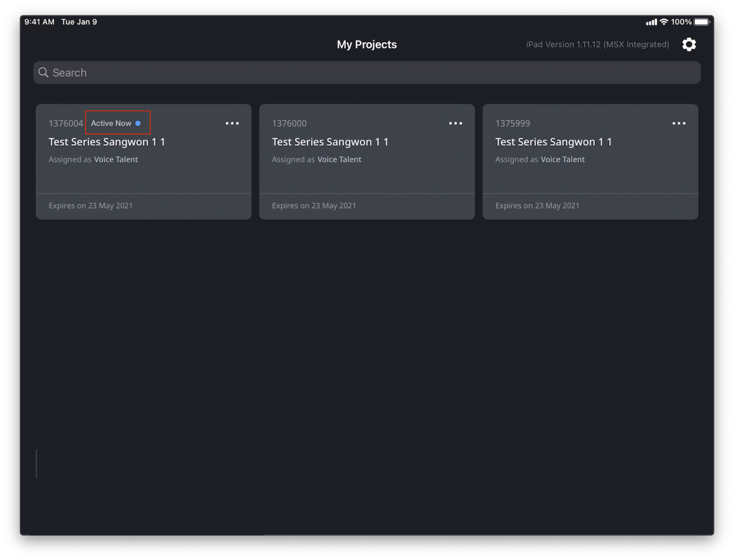The width and height of the screenshot is (734, 560).
Task: Click the expiry date on card 1375999
Action: click(x=537, y=205)
